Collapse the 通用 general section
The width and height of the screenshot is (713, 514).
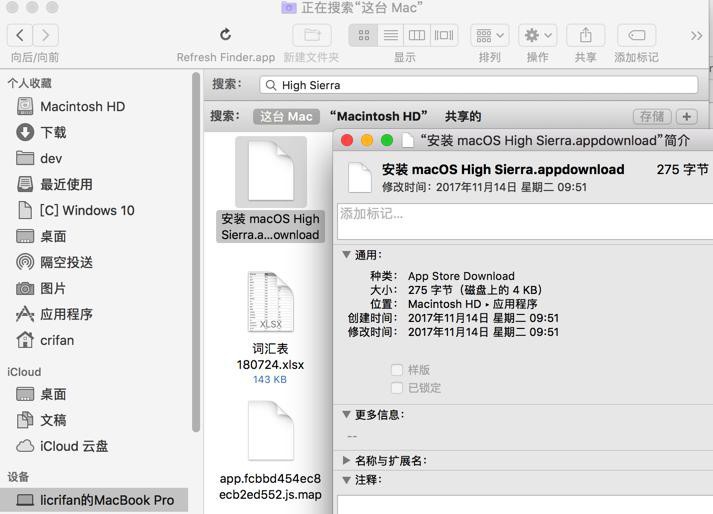tap(346, 255)
